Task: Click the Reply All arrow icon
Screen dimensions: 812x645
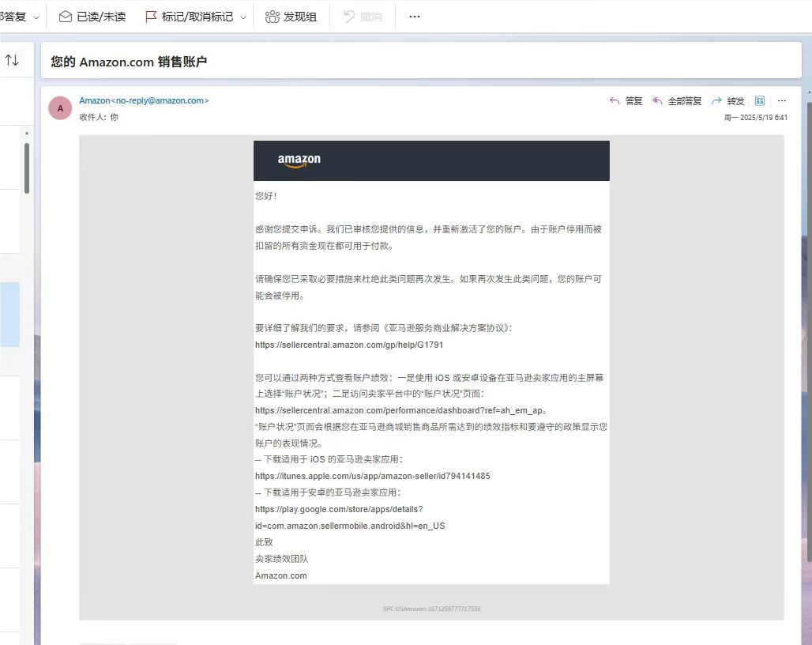Action: [x=657, y=100]
